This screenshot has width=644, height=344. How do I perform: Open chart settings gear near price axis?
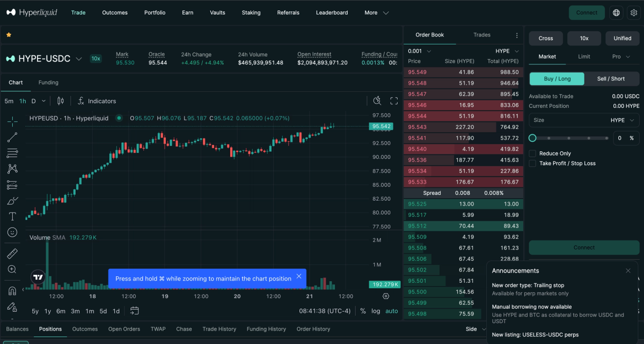coord(386,296)
